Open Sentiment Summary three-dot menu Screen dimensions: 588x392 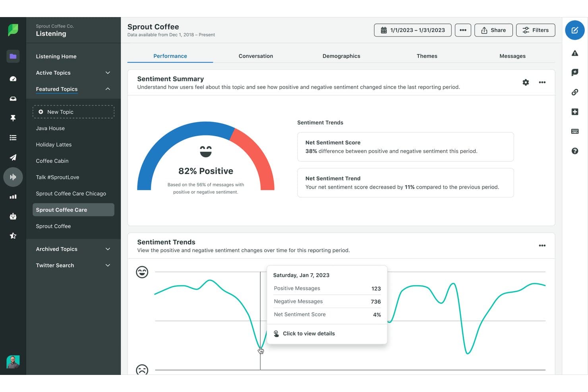point(542,82)
